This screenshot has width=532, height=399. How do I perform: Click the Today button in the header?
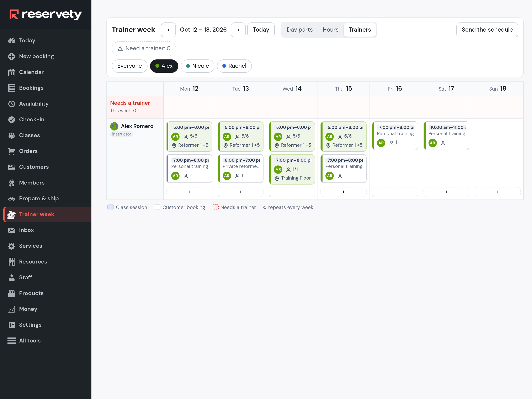coord(261,30)
